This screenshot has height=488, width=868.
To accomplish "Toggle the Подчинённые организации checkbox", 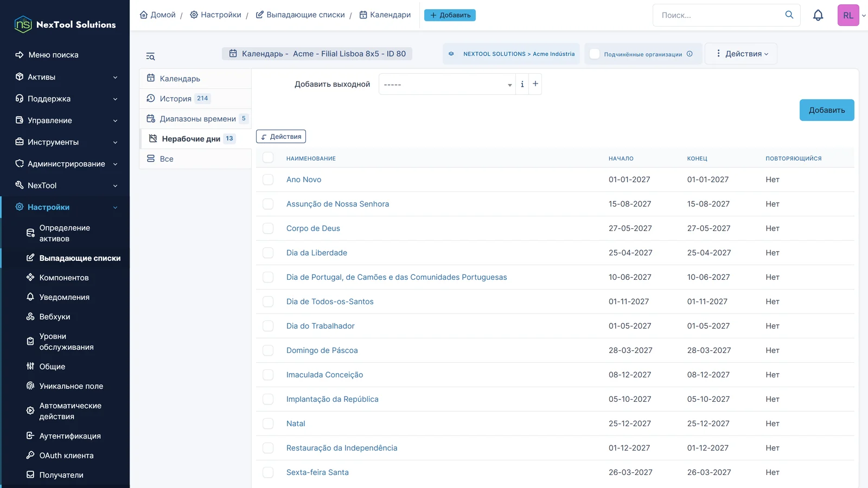I will 595,54.
